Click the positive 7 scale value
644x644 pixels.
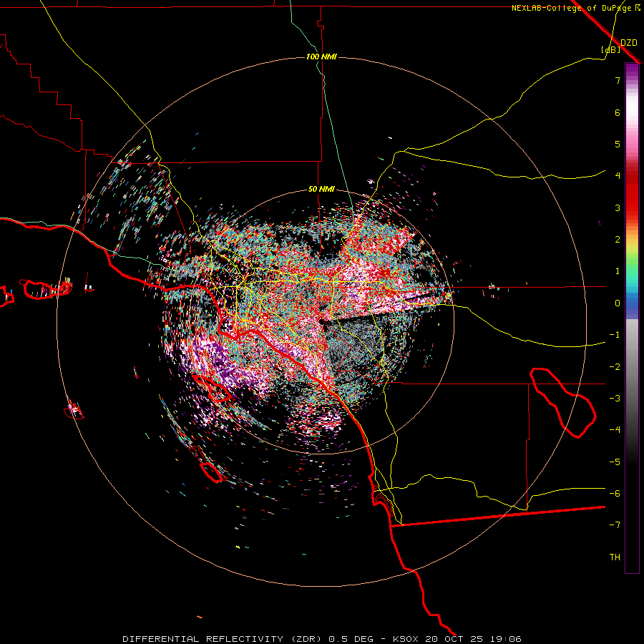click(x=618, y=80)
